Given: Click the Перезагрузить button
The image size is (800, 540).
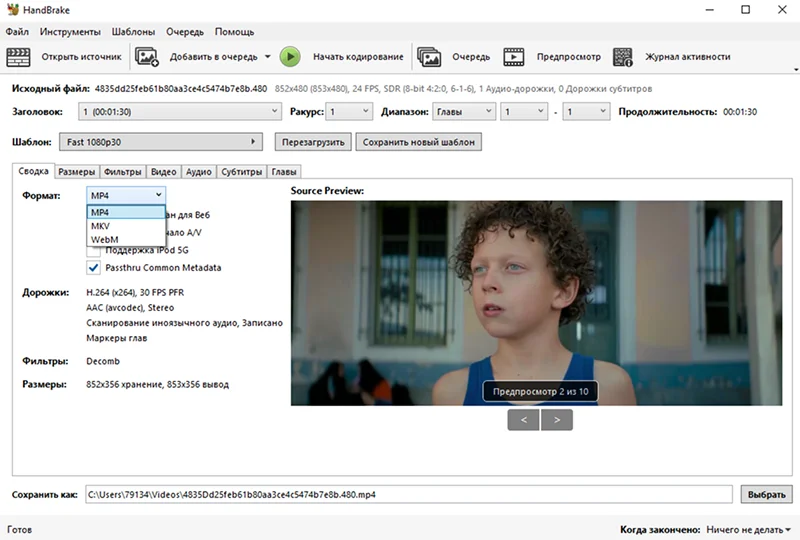Looking at the screenshot, I should pos(313,142).
